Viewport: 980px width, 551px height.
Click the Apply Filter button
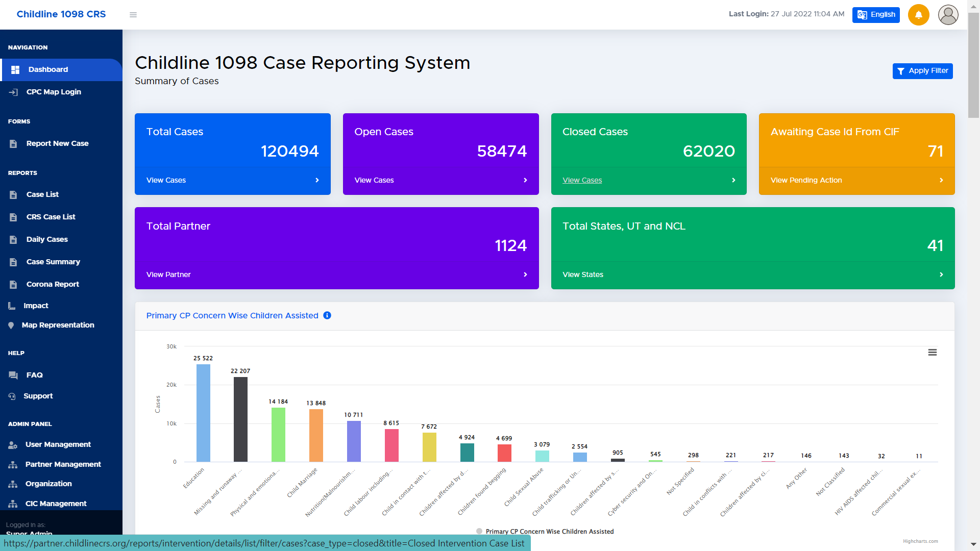point(922,71)
